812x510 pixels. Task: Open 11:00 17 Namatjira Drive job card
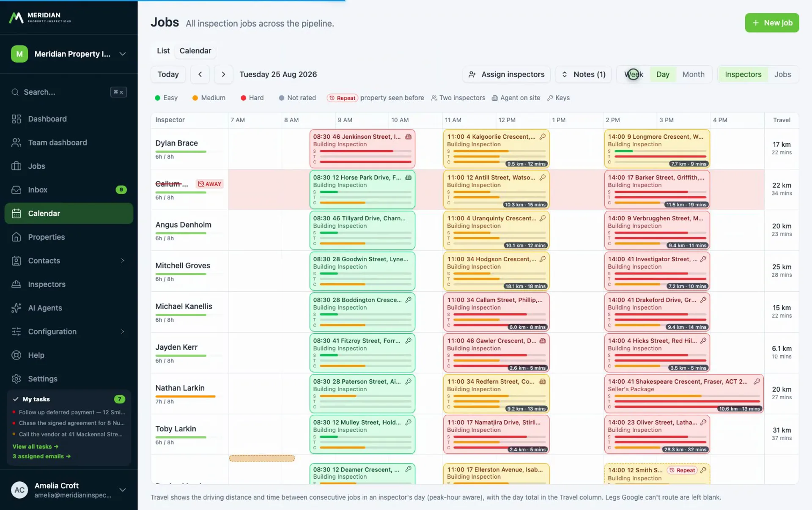(496, 434)
